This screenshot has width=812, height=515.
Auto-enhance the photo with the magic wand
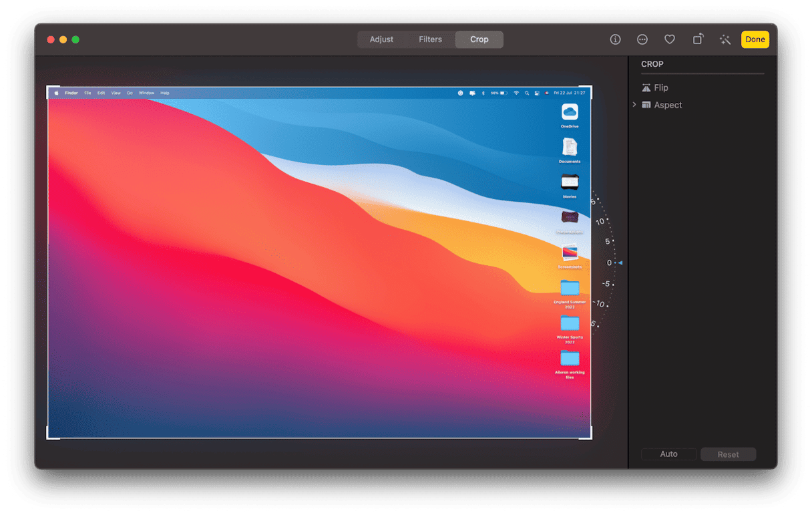[725, 39]
